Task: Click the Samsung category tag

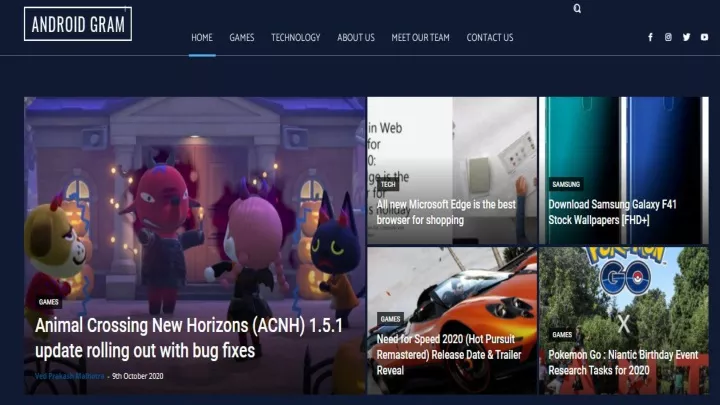Action: click(x=566, y=185)
